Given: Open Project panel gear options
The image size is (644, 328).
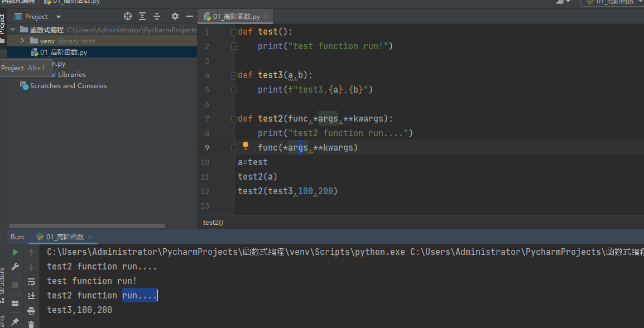Looking at the screenshot, I should (x=175, y=16).
